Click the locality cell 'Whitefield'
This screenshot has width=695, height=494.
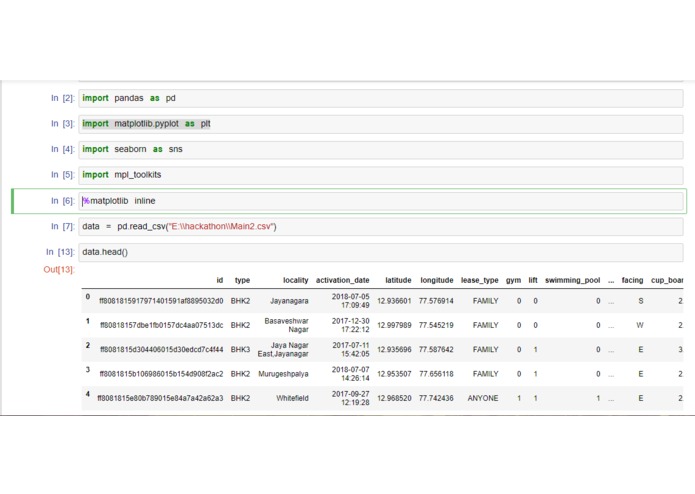point(293,399)
